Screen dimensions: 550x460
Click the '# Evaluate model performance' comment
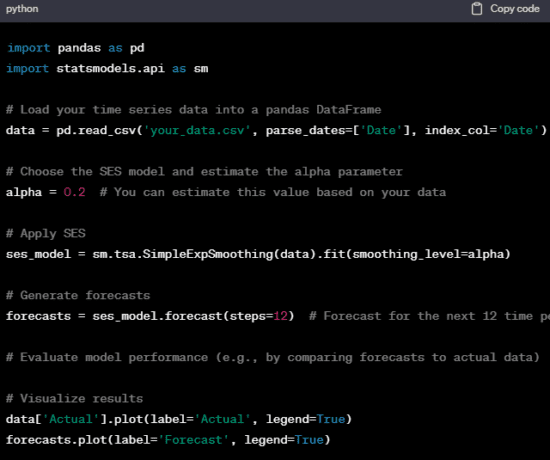click(273, 357)
